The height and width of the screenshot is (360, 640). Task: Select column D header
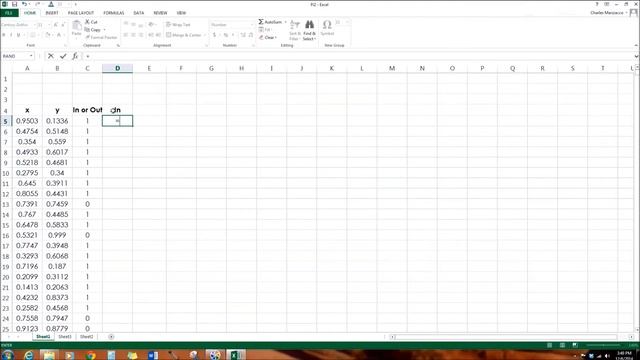(x=118, y=69)
